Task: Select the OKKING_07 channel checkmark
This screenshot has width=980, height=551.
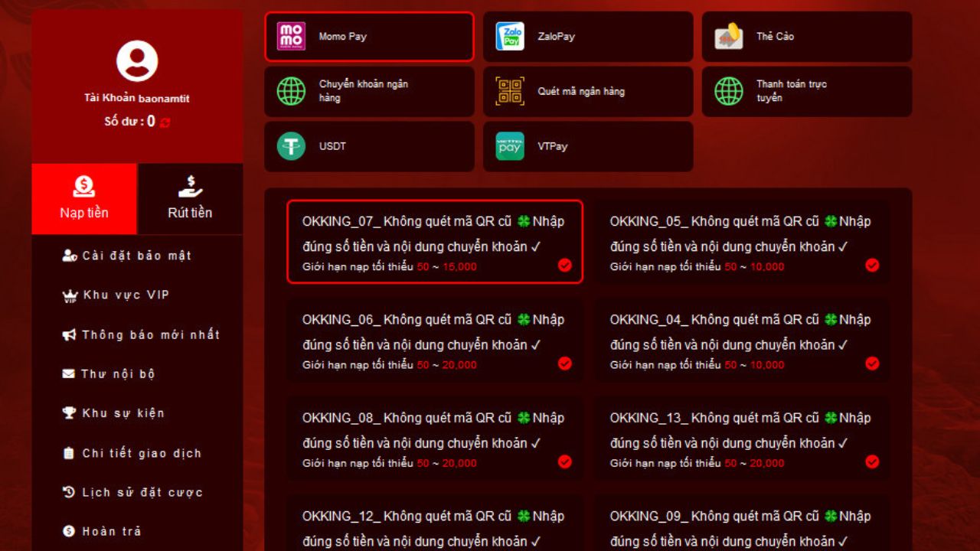Action: [565, 266]
